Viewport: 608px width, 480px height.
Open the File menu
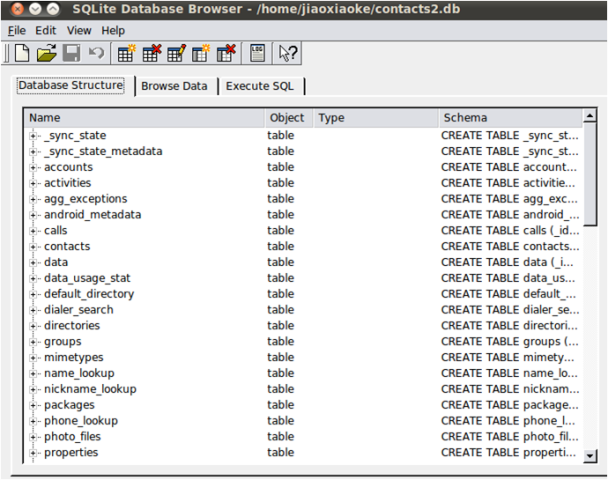coord(17,30)
